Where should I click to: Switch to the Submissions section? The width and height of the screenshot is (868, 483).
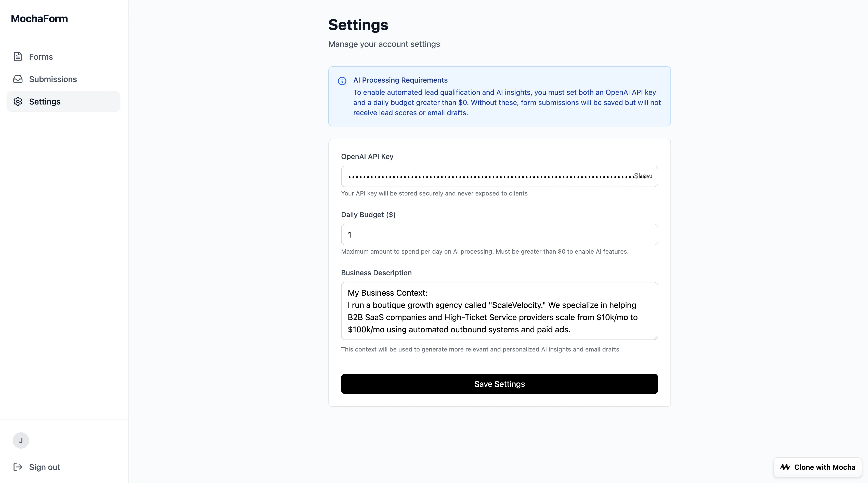click(53, 79)
